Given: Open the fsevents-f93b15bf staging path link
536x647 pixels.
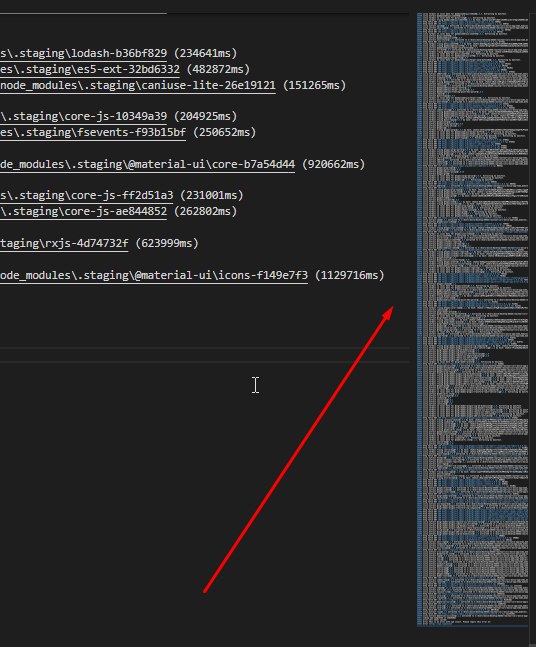Looking at the screenshot, I should pyautogui.click(x=93, y=132).
